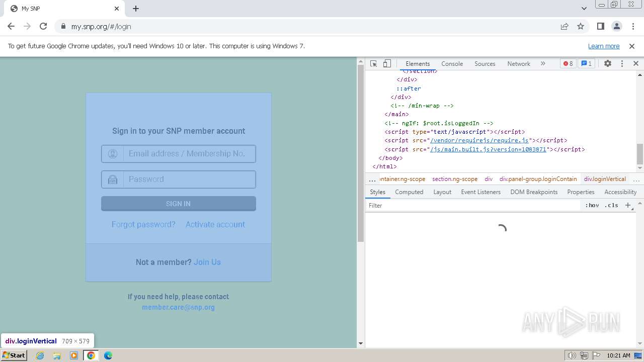644x362 pixels.
Task: Switch to the Sources tab
Action: (x=485, y=64)
